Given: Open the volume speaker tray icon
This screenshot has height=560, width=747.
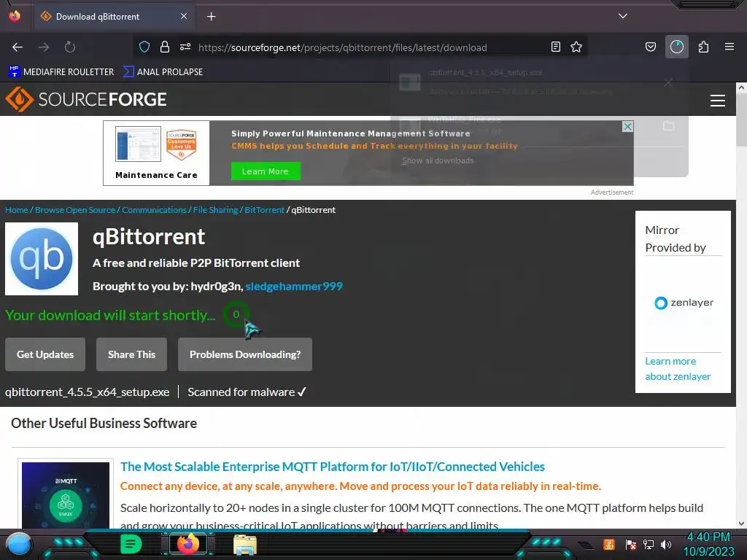Looking at the screenshot, I should pos(667,544).
